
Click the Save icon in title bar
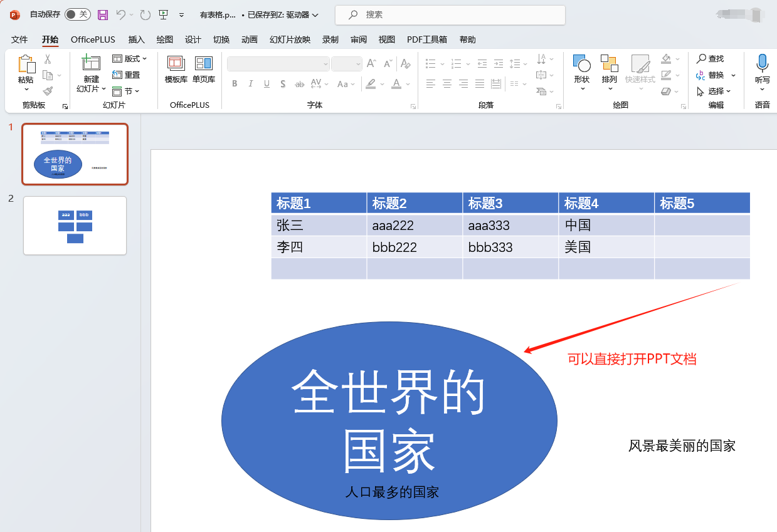[103, 14]
